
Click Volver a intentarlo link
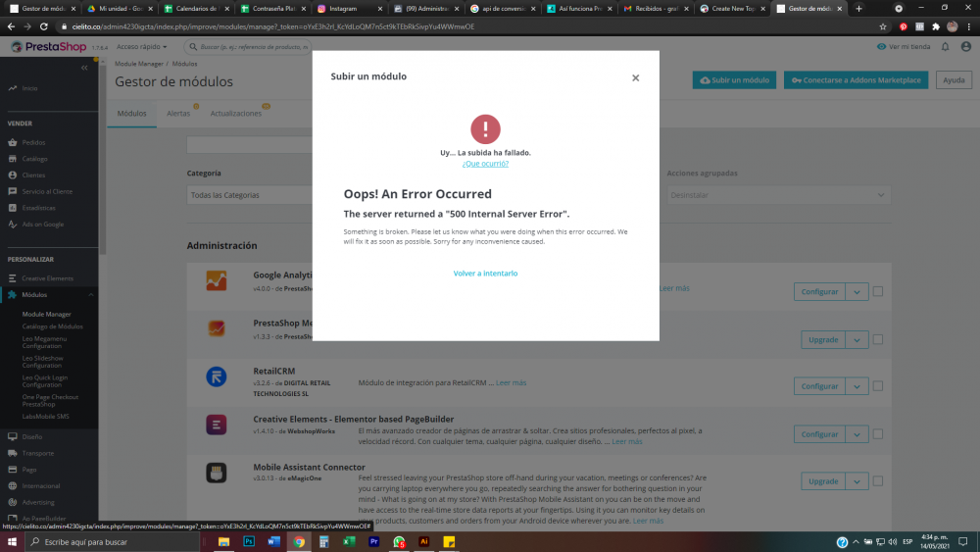[x=485, y=274]
